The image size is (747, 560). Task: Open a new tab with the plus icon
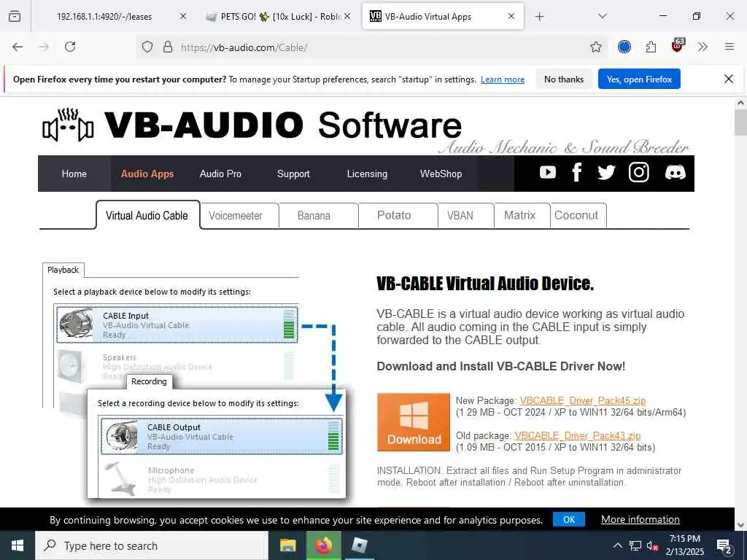tap(539, 17)
